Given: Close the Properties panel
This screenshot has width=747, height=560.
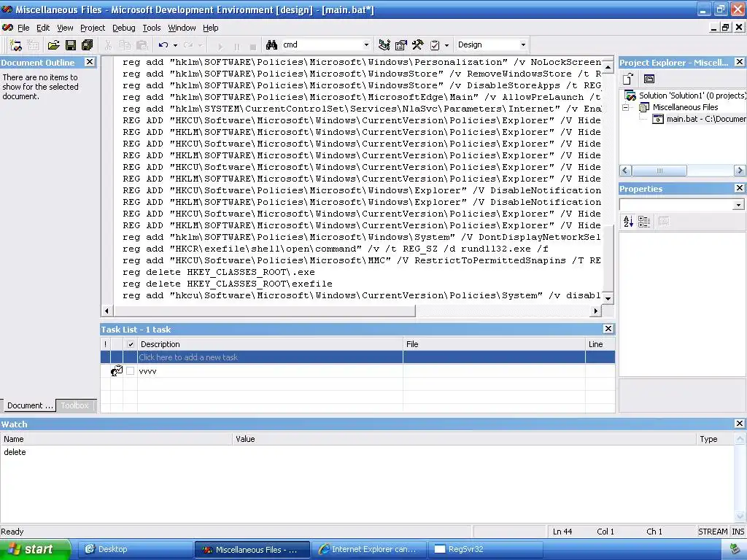Looking at the screenshot, I should point(740,188).
